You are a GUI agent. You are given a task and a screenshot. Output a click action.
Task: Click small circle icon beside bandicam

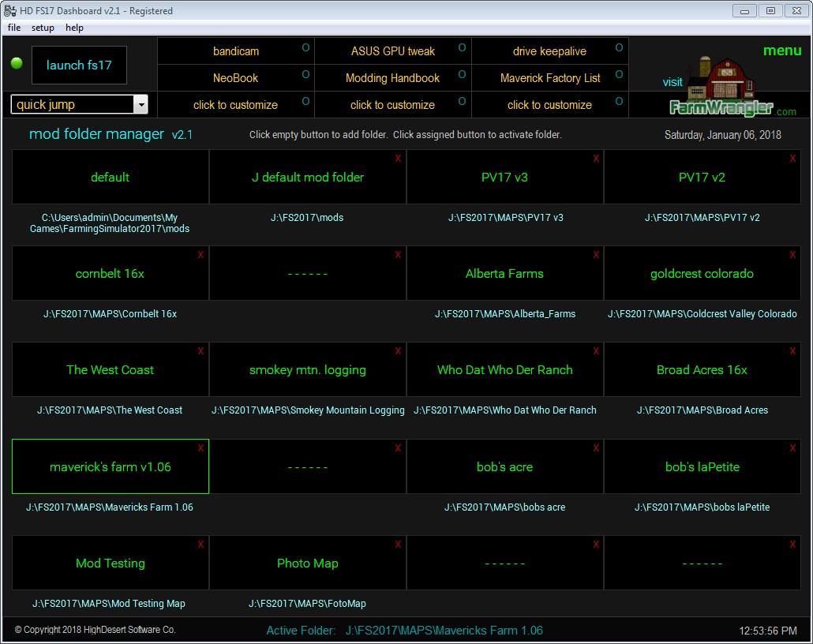pos(305,48)
